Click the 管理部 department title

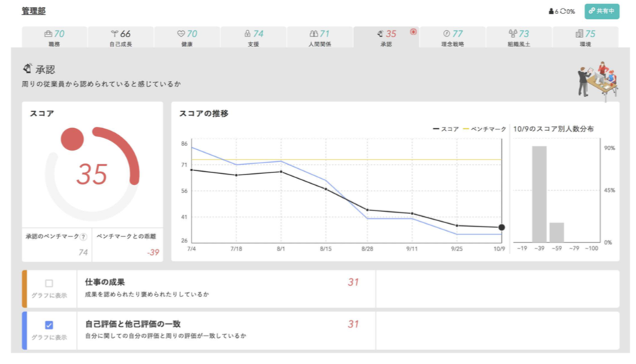click(34, 11)
